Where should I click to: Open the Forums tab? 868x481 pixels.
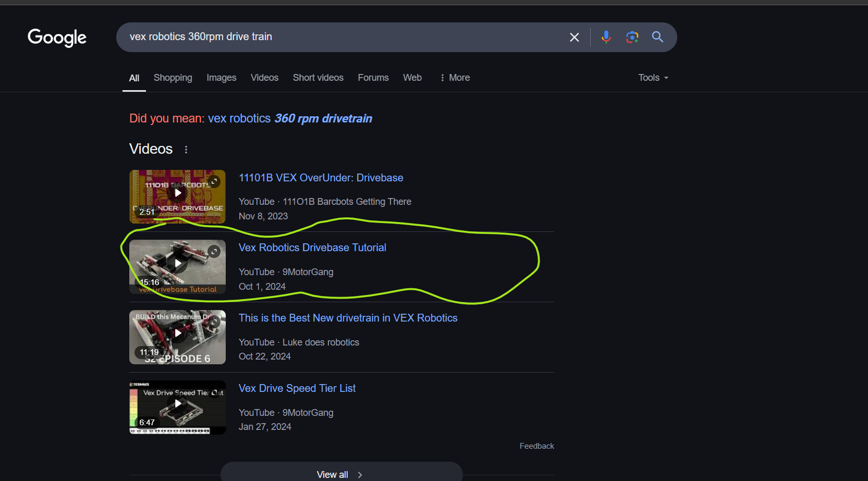373,78
